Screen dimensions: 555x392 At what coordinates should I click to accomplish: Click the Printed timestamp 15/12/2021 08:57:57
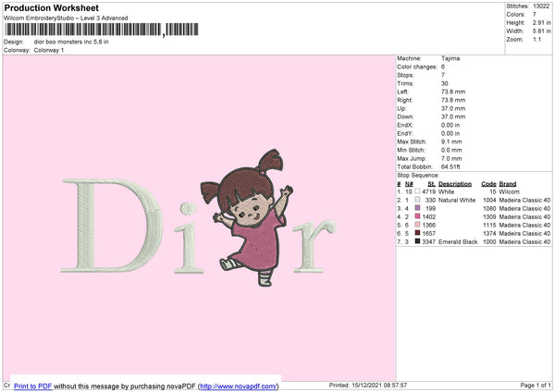point(379,385)
